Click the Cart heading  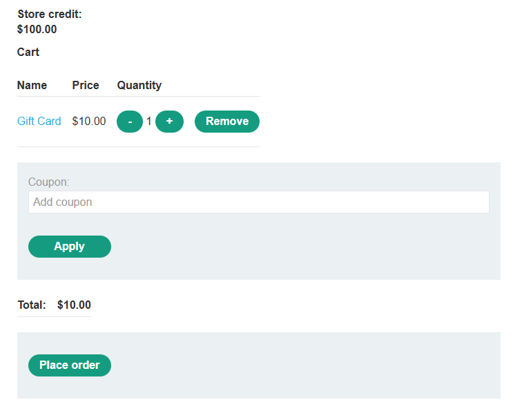pos(28,52)
